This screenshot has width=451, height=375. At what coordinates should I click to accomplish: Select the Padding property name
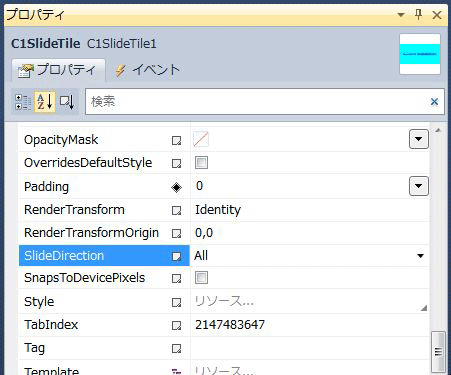tap(46, 187)
